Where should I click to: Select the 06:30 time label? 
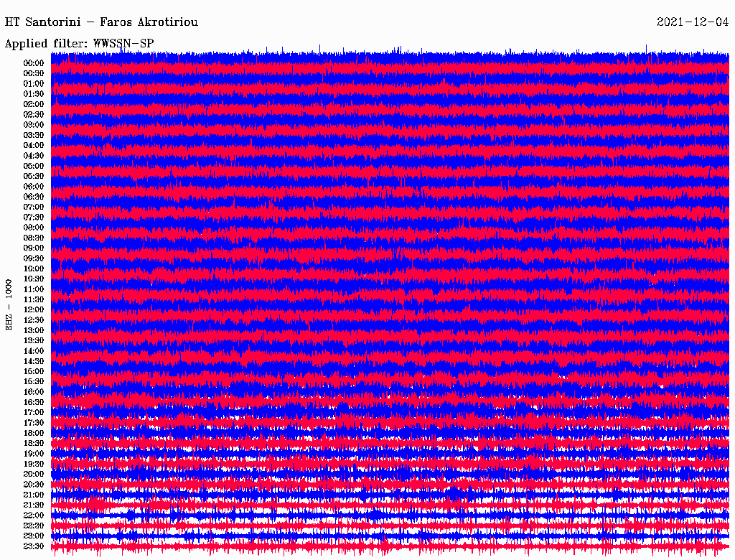point(33,197)
